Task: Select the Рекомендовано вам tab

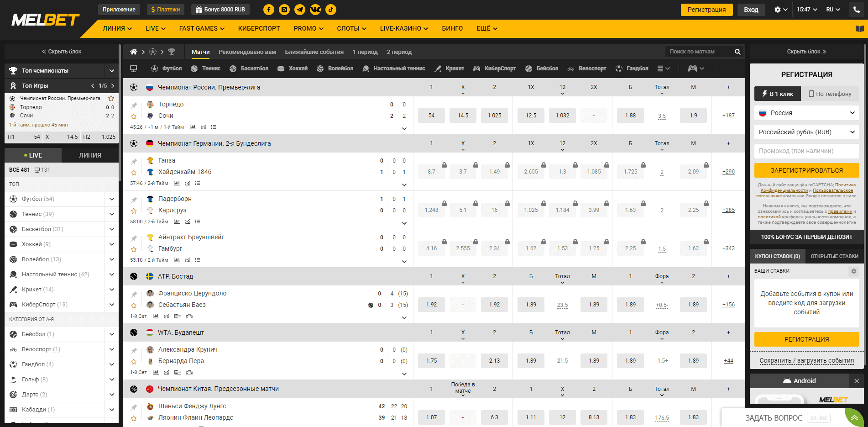Action: coord(247,52)
